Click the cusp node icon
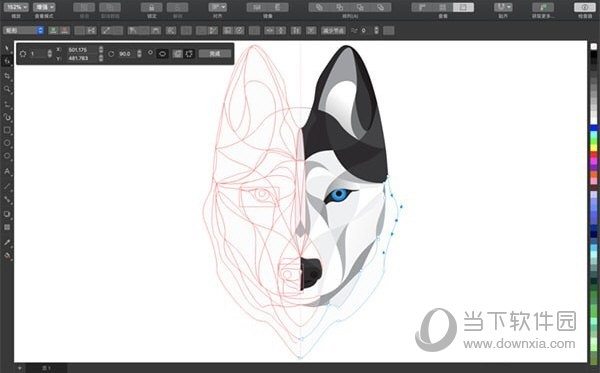 [133, 31]
